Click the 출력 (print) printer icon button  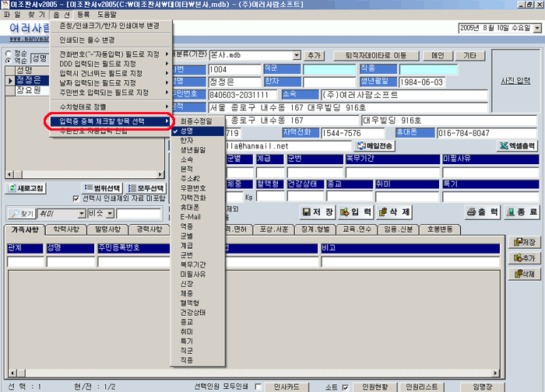482,212
